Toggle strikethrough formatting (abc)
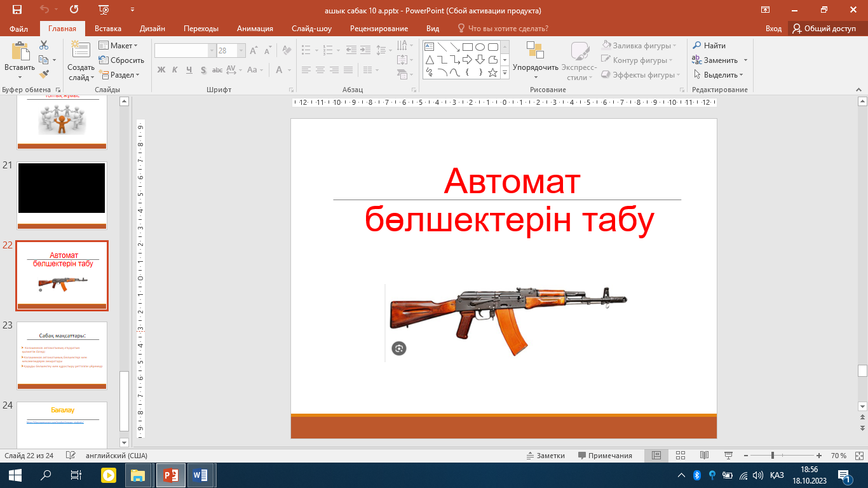 click(217, 70)
